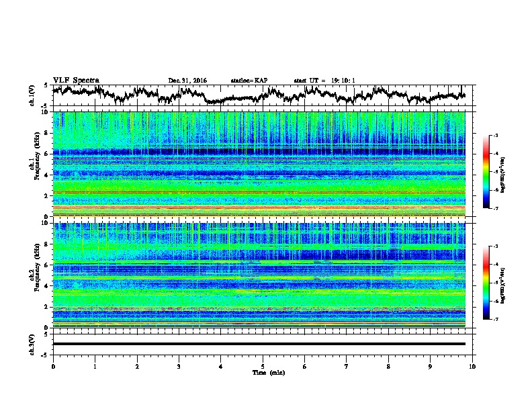Click the ch.1(V) waveform axis label
Screen dimensions: 532x411
click(x=32, y=95)
